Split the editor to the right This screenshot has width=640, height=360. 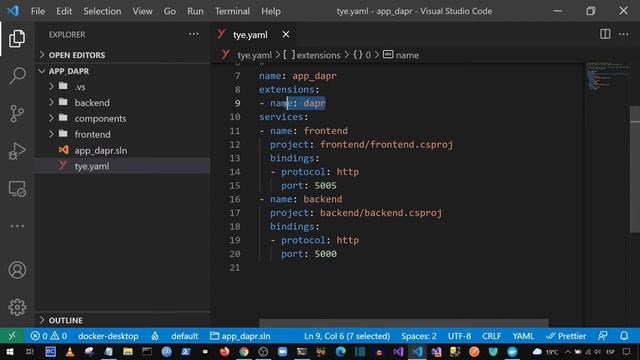click(x=605, y=34)
